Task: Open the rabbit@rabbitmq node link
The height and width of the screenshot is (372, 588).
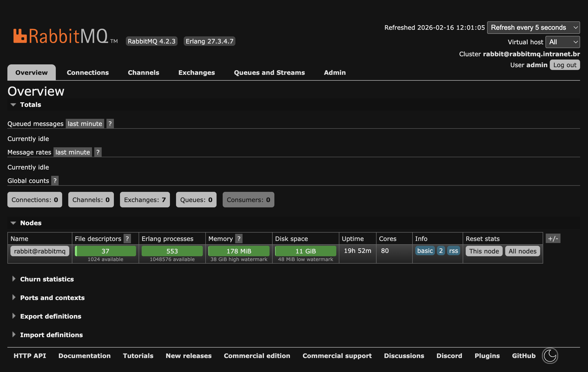Action: click(x=40, y=251)
